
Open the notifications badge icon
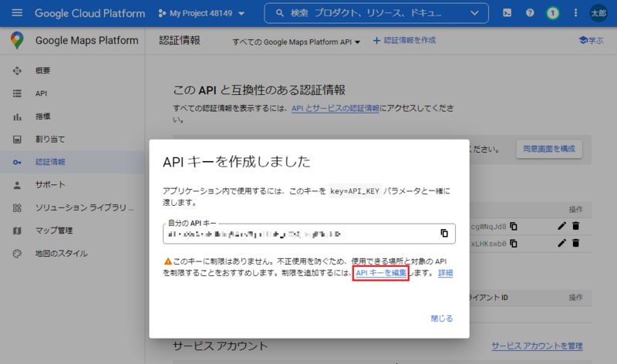pyautogui.click(x=552, y=13)
